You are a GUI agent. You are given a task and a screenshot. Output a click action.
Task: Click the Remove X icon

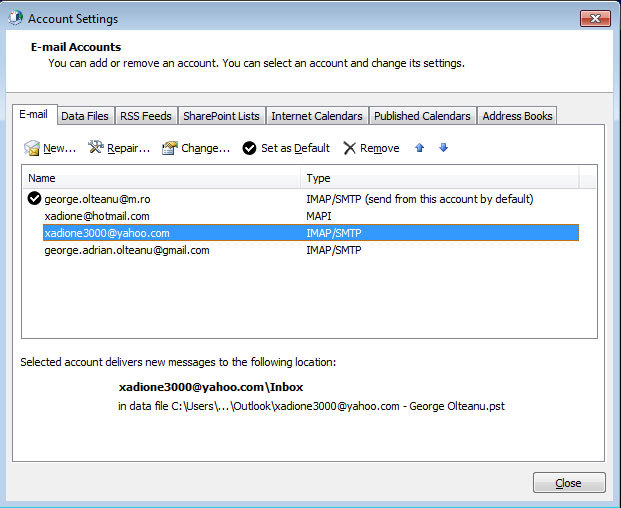349,148
